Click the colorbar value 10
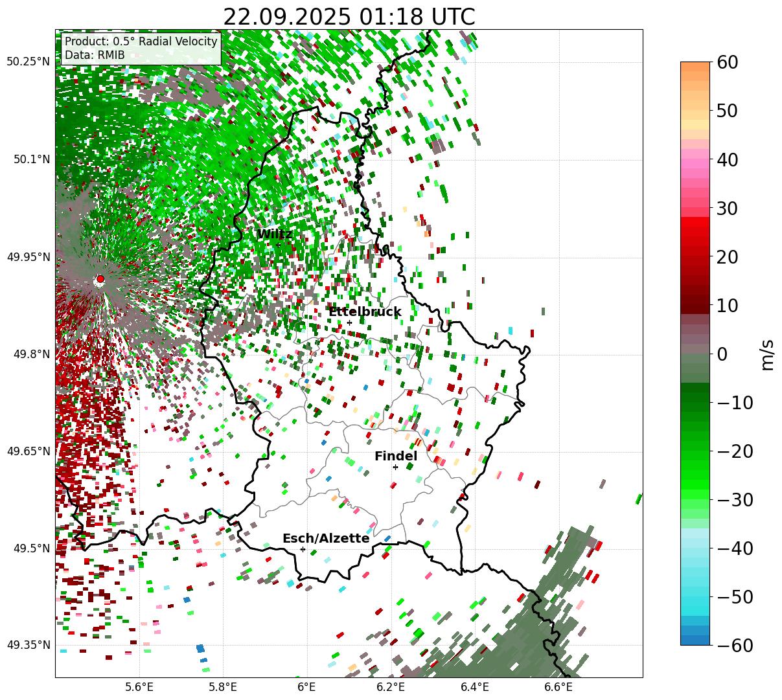Image resolution: width=782 pixels, height=700 pixels. click(729, 305)
